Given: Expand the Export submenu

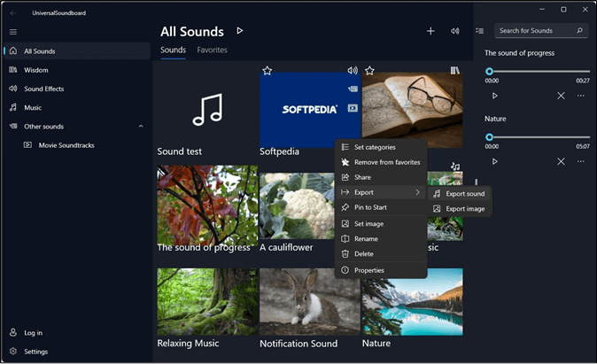Looking at the screenshot, I should [381, 192].
